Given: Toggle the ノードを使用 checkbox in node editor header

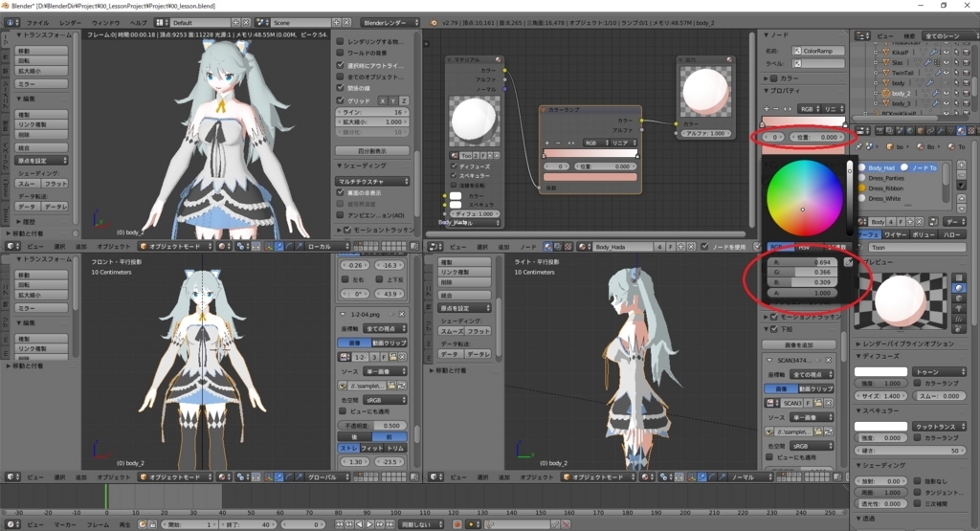Looking at the screenshot, I should pyautogui.click(x=705, y=247).
